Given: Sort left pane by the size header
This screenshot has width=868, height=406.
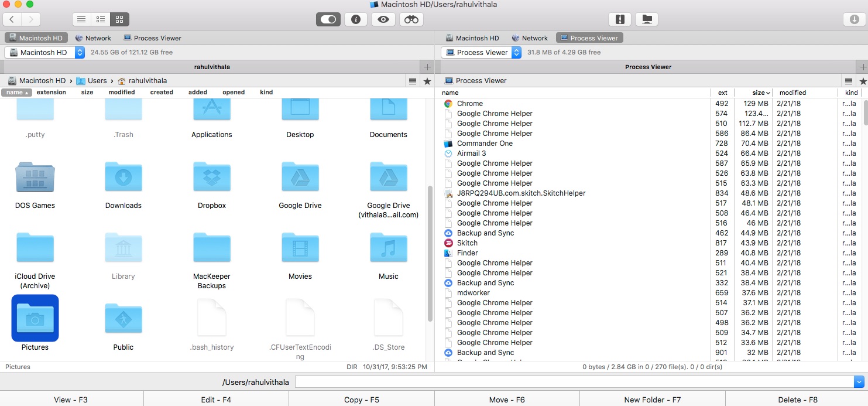Looking at the screenshot, I should point(87,93).
